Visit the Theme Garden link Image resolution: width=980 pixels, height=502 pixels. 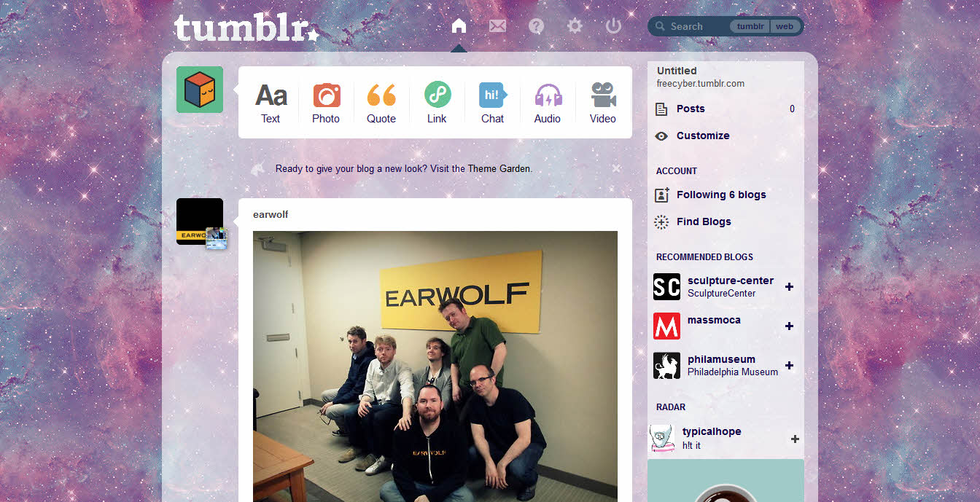tap(500, 168)
